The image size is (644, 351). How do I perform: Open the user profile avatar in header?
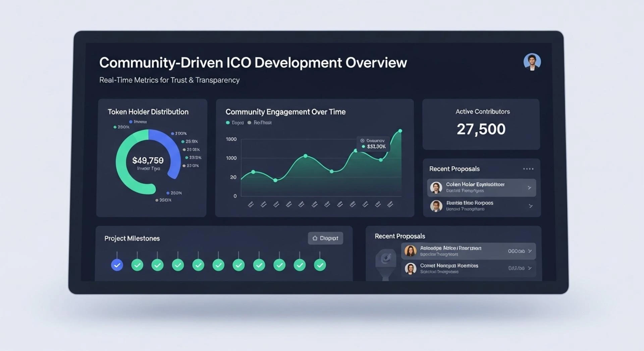click(532, 62)
